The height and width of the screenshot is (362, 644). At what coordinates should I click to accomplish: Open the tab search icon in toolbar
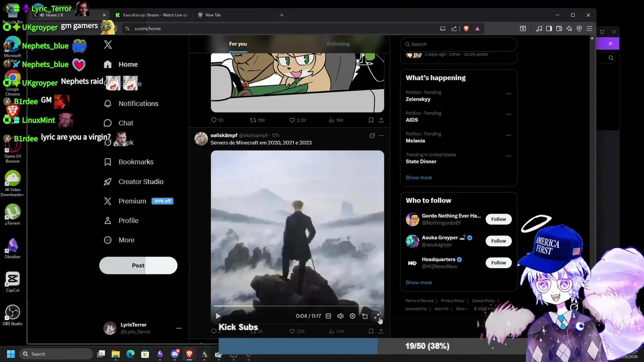pyautogui.click(x=523, y=29)
